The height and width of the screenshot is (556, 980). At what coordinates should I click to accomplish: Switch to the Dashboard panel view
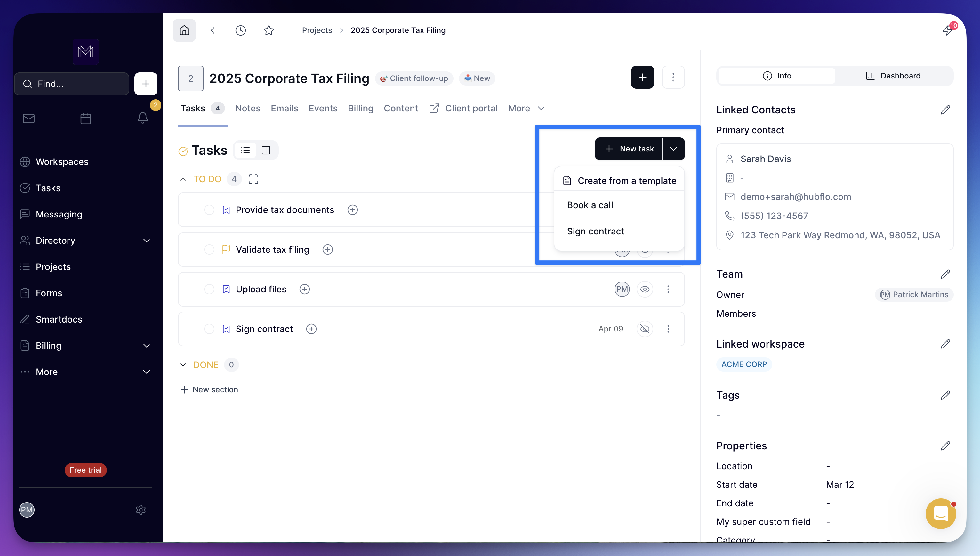[x=893, y=76]
